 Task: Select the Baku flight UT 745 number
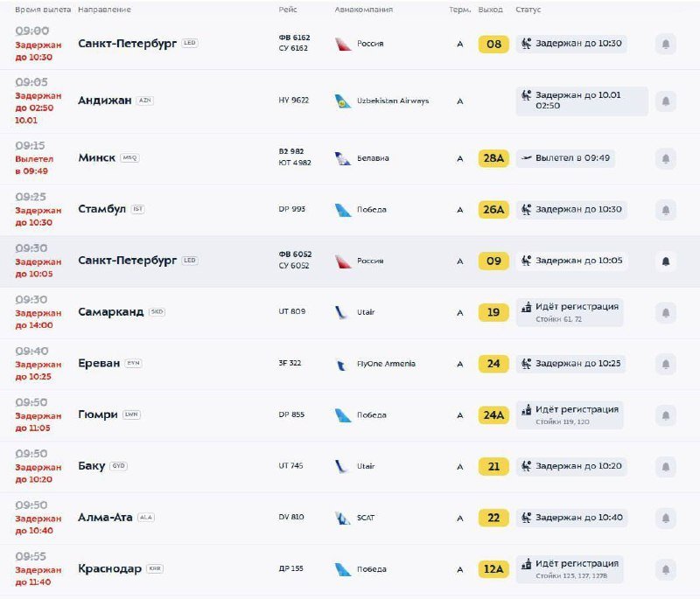tap(290, 466)
